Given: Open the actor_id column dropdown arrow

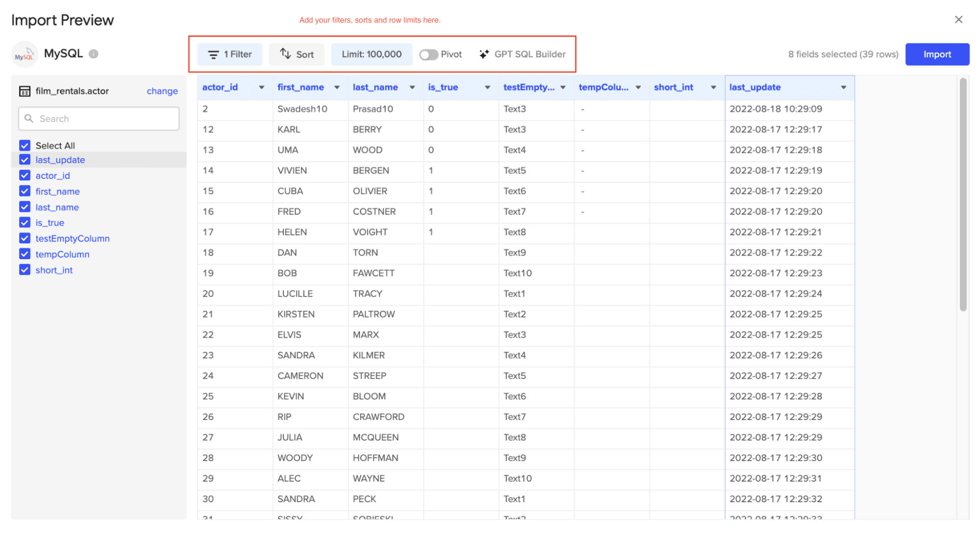Looking at the screenshot, I should tap(261, 87).
